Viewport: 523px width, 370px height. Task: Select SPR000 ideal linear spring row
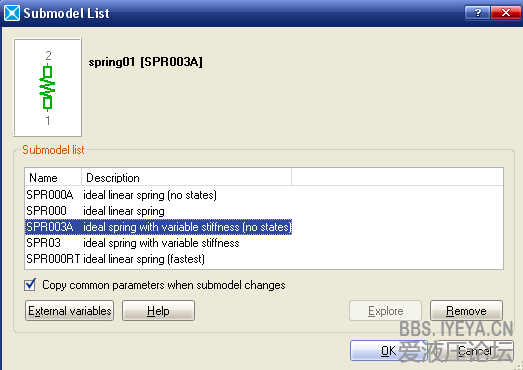pos(264,211)
